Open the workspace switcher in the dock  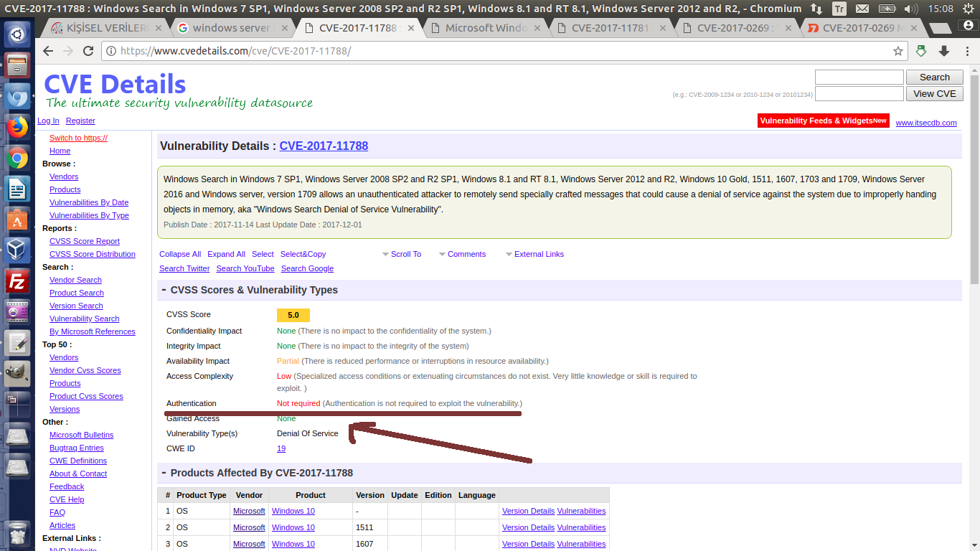(17, 404)
